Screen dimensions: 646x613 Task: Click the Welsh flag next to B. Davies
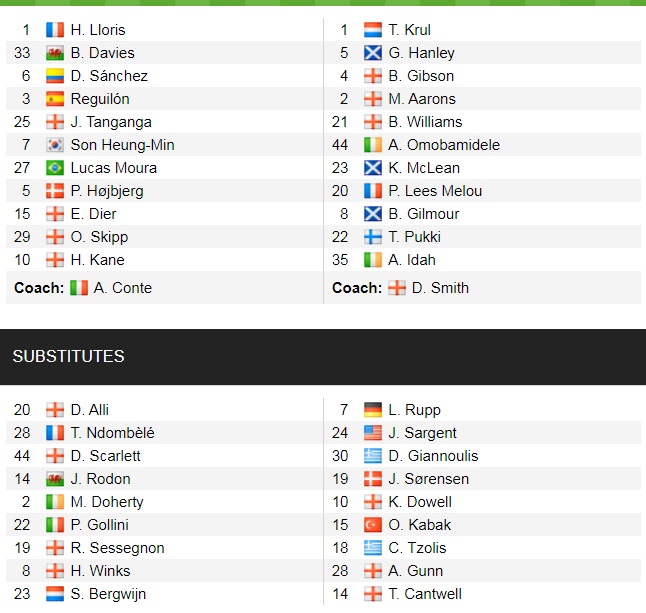coord(54,53)
